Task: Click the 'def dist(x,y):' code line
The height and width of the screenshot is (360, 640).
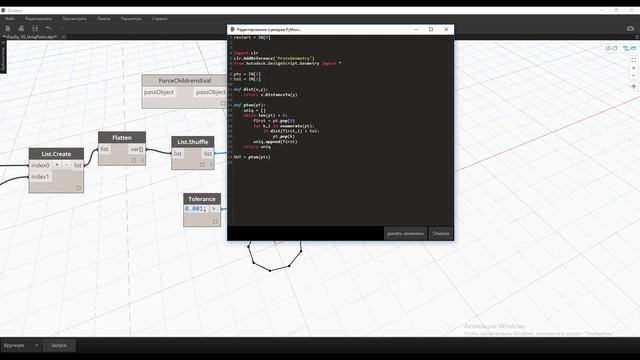Action: tap(250, 89)
